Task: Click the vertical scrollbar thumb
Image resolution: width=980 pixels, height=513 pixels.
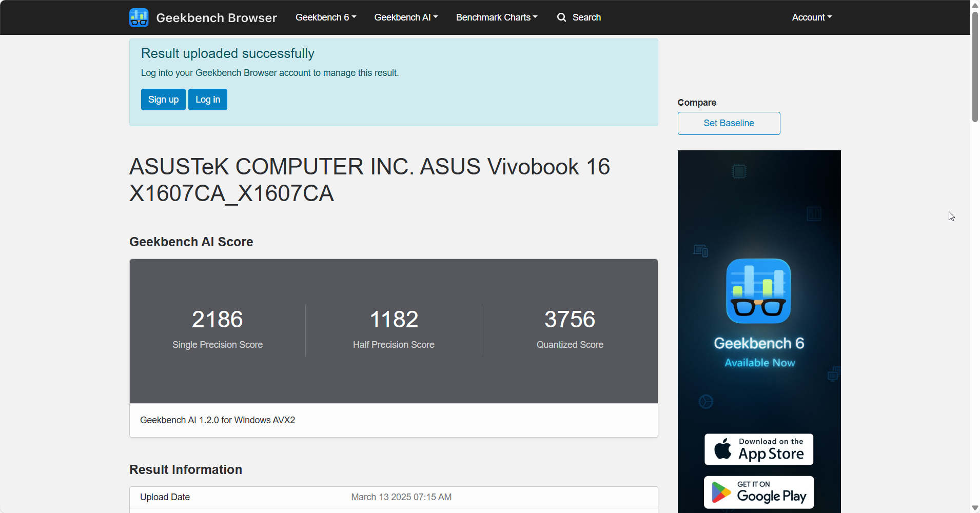Action: [x=975, y=67]
